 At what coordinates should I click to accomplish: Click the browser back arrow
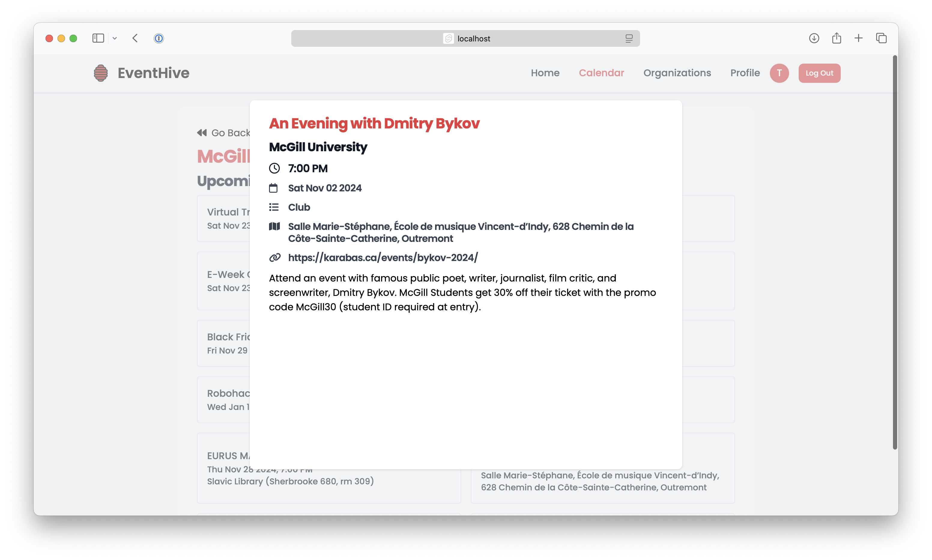point(135,38)
